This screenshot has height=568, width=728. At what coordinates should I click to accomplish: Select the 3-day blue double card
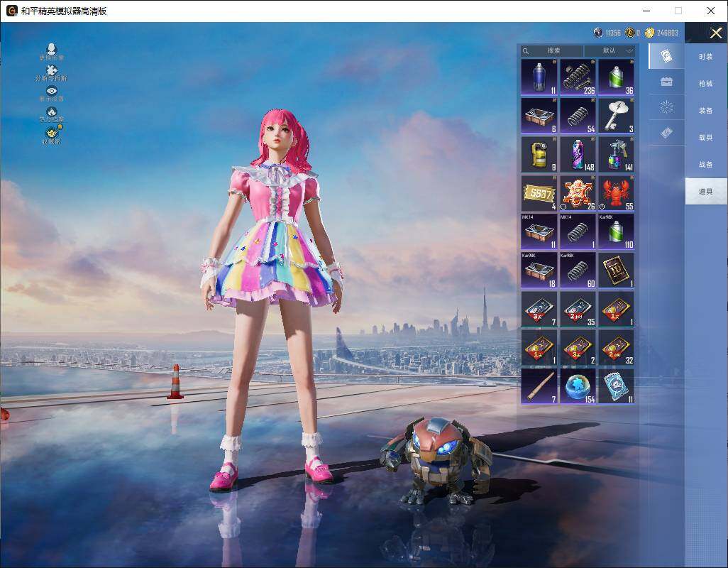pos(539,309)
